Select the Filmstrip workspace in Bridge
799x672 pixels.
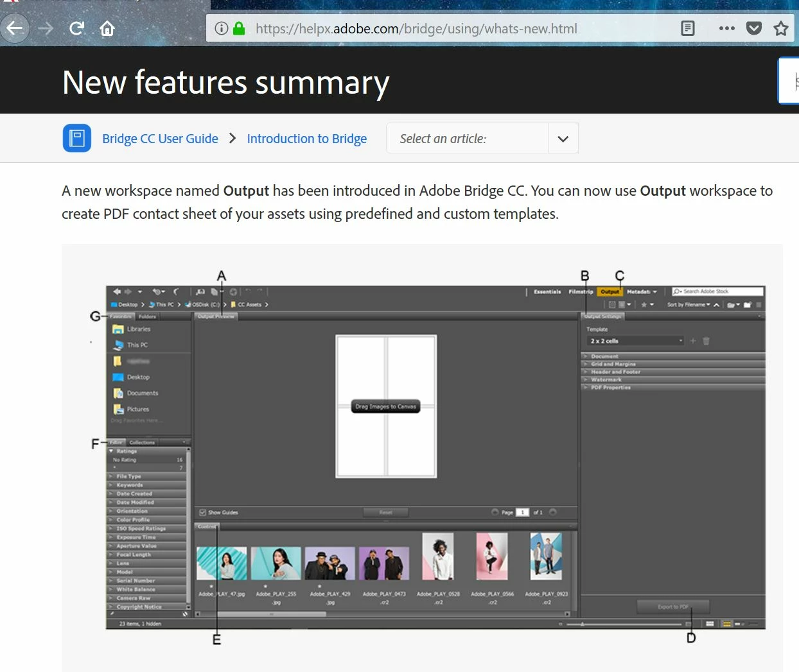point(581,291)
